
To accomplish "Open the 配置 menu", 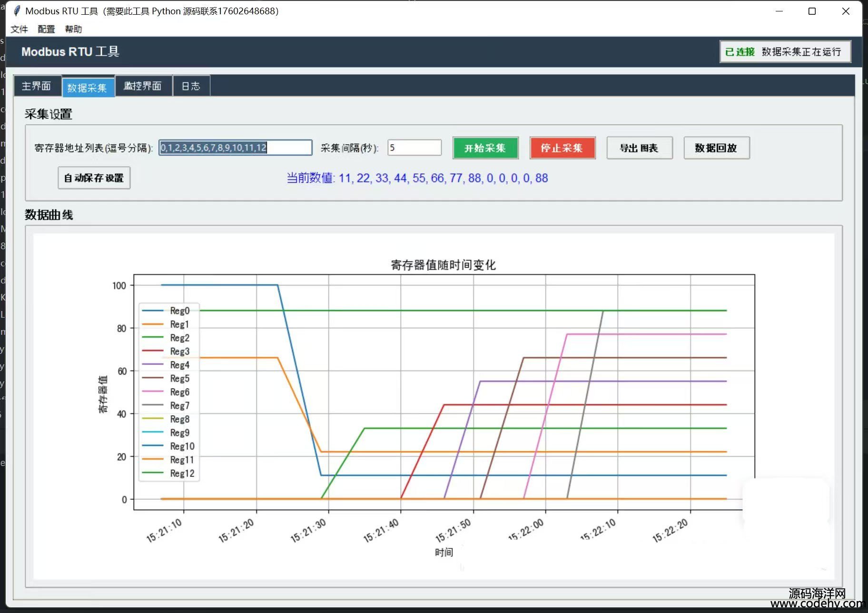I will (x=46, y=29).
